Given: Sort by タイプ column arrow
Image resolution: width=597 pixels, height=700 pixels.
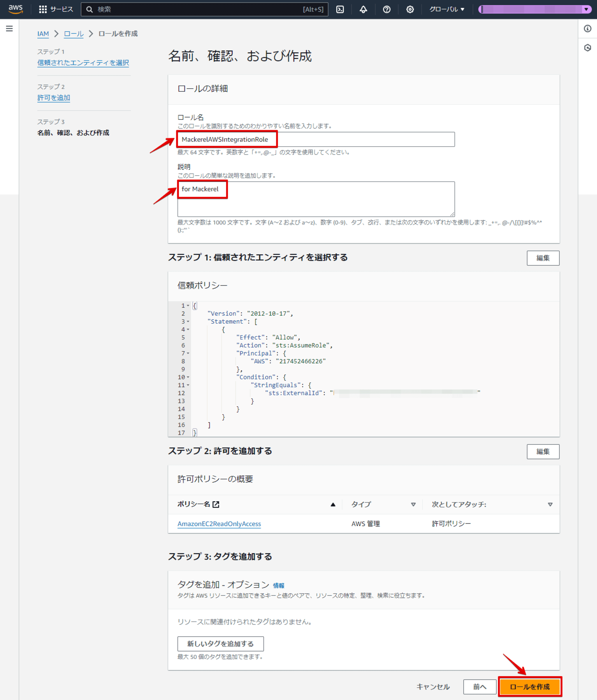Looking at the screenshot, I should [x=413, y=504].
